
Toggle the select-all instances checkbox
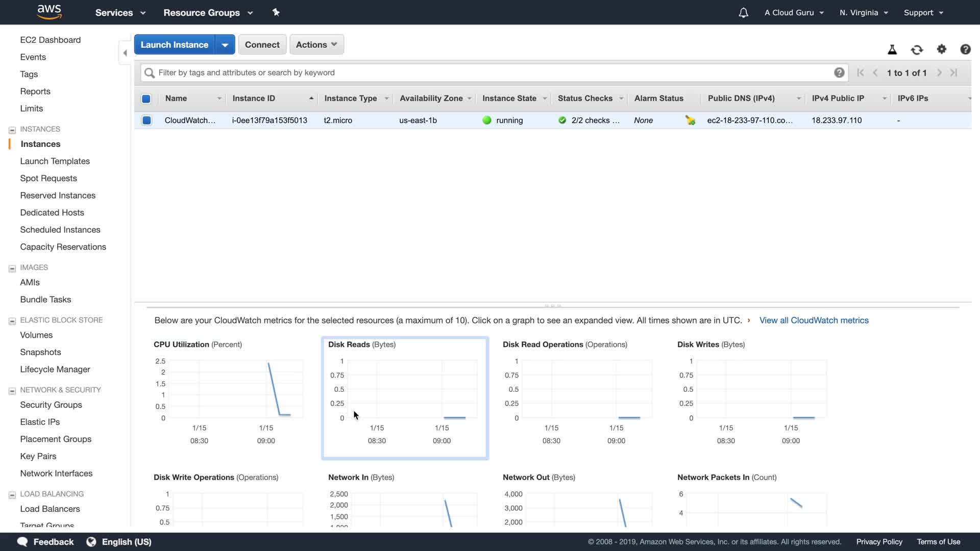(146, 98)
